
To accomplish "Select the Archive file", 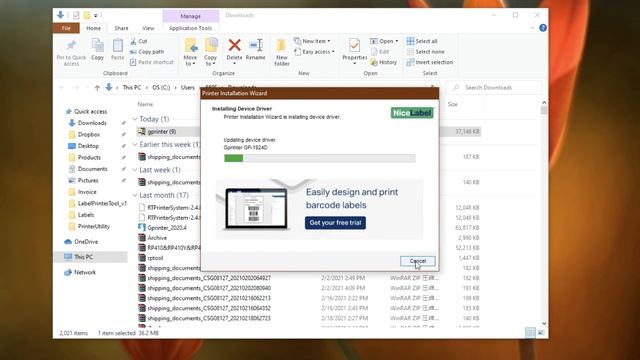I will [157, 238].
